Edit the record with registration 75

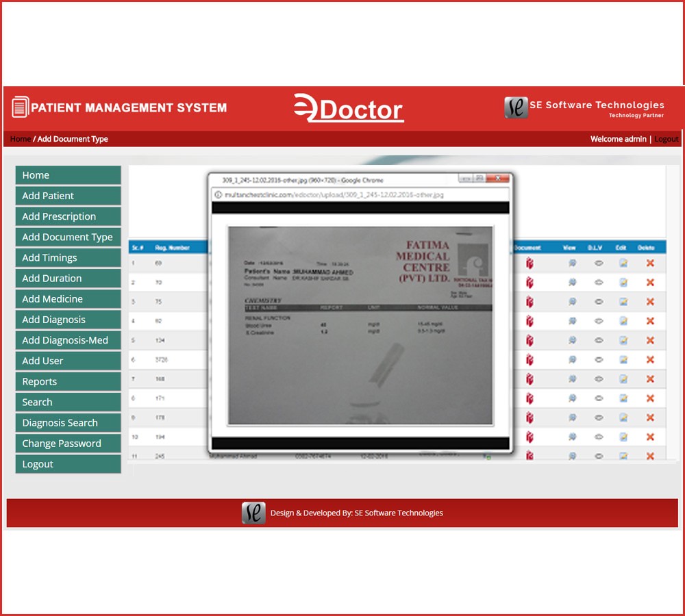pos(623,302)
